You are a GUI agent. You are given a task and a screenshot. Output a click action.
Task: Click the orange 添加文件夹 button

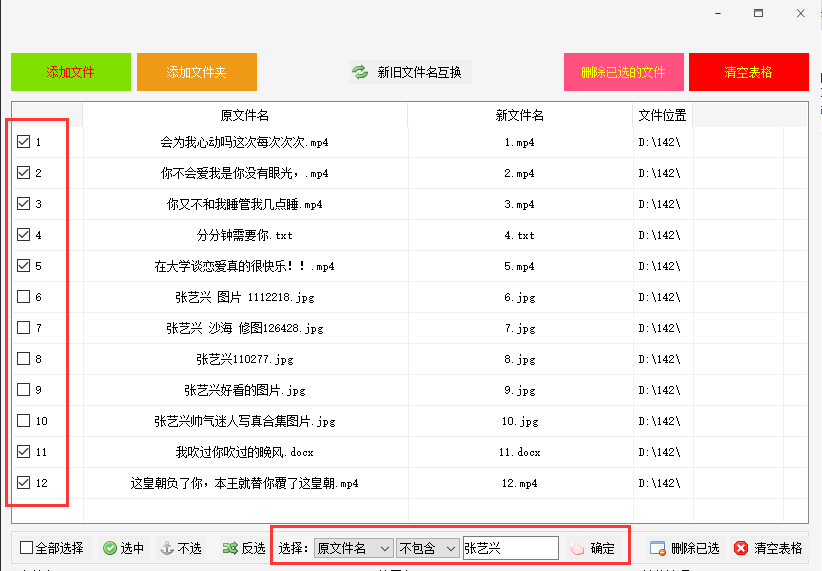[197, 72]
